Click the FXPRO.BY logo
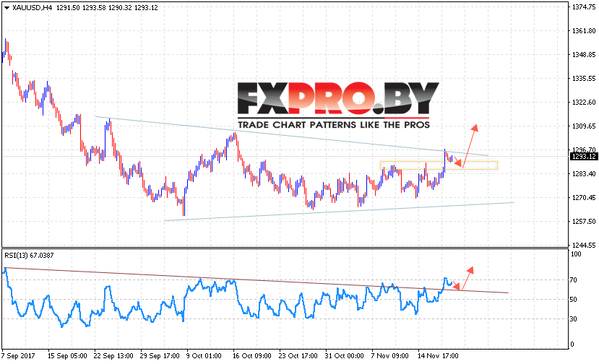This screenshot has width=599, height=364. (338, 98)
